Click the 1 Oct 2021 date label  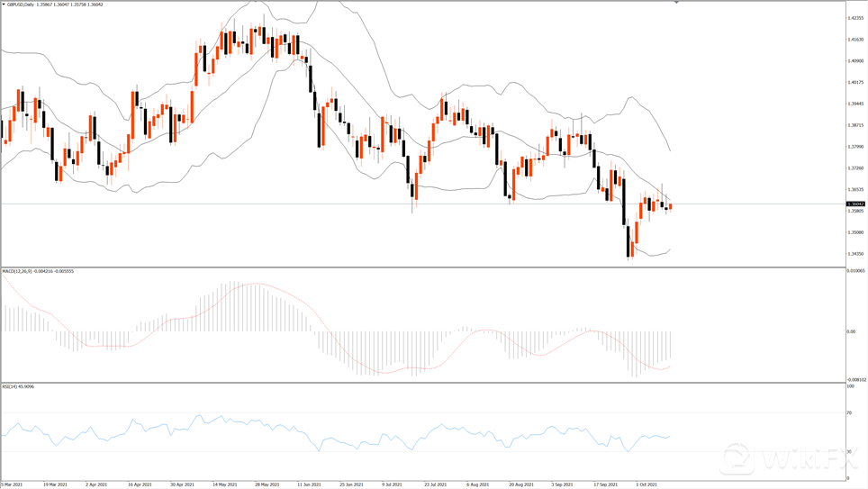click(x=646, y=484)
